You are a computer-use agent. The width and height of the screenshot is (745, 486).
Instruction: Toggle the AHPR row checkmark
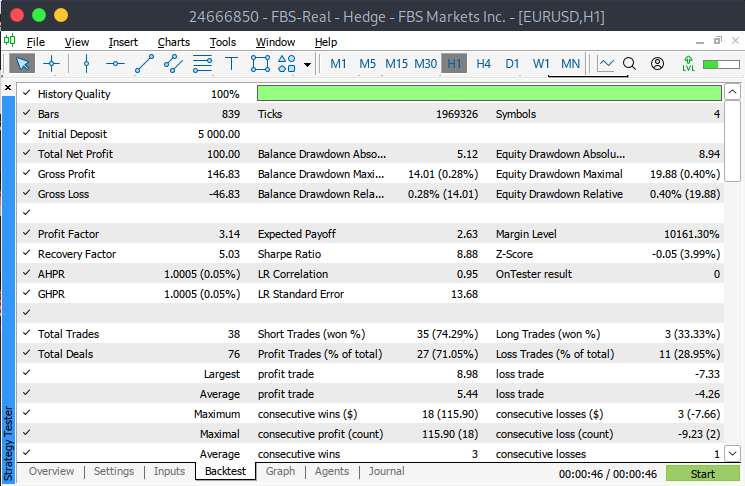[27, 273]
